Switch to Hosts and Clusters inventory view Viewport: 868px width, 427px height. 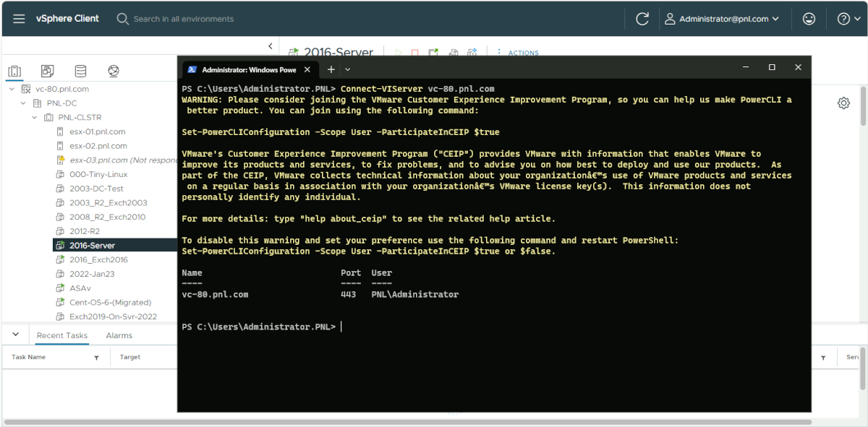(14, 71)
